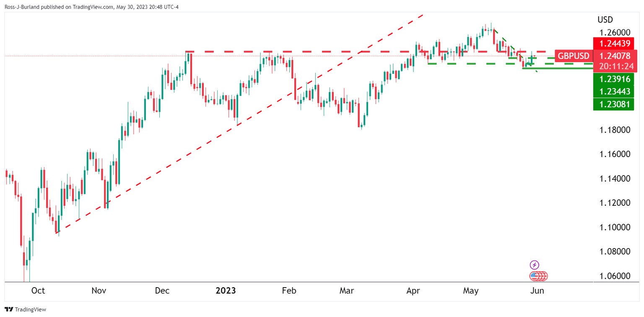Click the green 1.23081 price label
This screenshot has height=317, width=644.
click(x=613, y=104)
